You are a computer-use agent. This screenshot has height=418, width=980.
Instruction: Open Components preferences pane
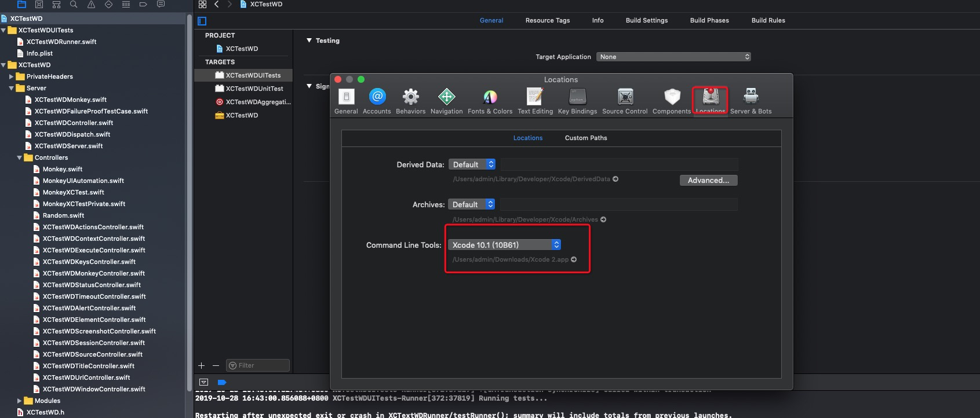click(672, 97)
